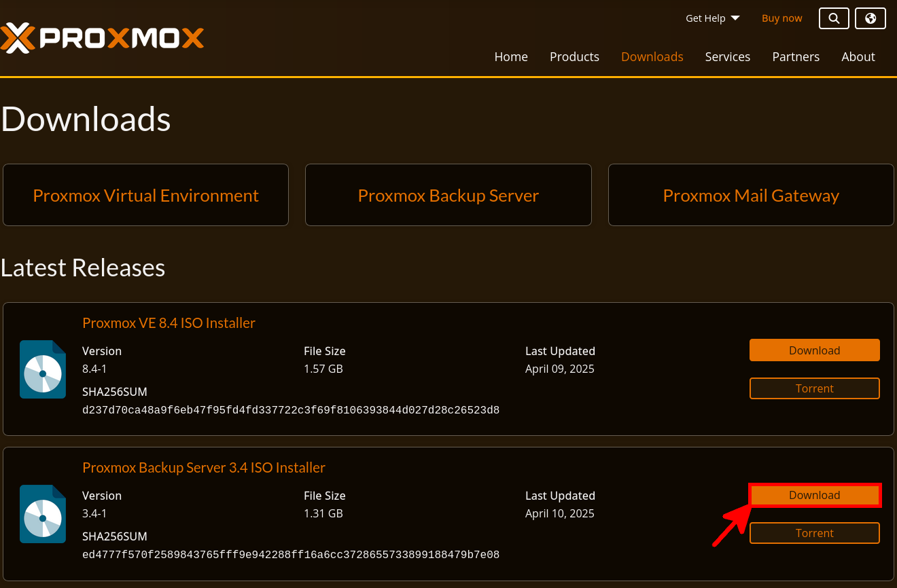Navigate to the Partners page

796,57
